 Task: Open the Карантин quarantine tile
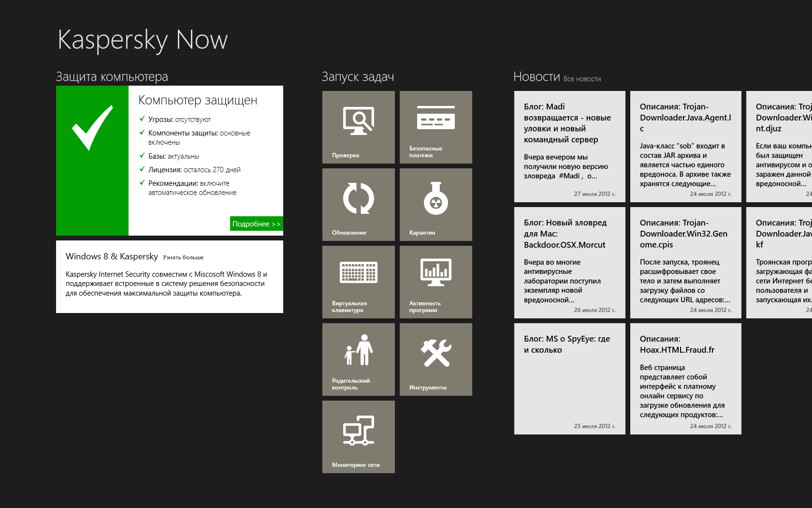435,205
